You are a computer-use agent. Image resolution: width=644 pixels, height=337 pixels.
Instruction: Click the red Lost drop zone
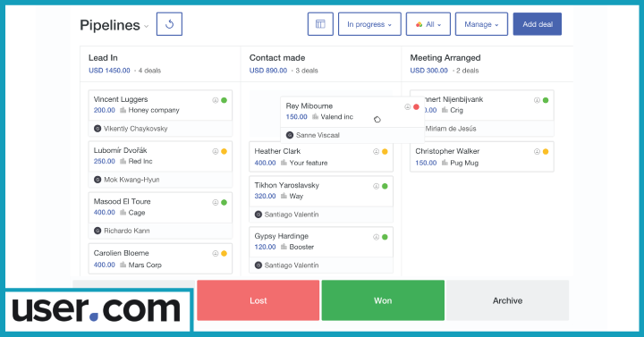pos(258,300)
